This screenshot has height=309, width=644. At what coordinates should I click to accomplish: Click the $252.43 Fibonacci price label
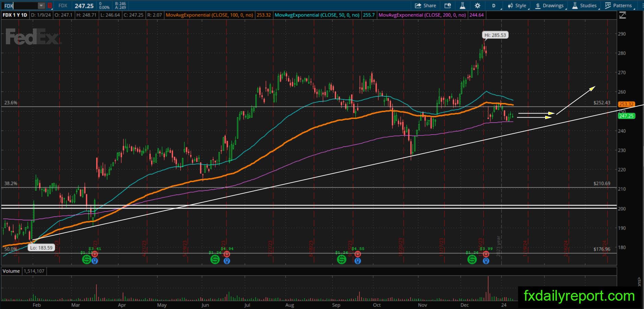(x=602, y=103)
